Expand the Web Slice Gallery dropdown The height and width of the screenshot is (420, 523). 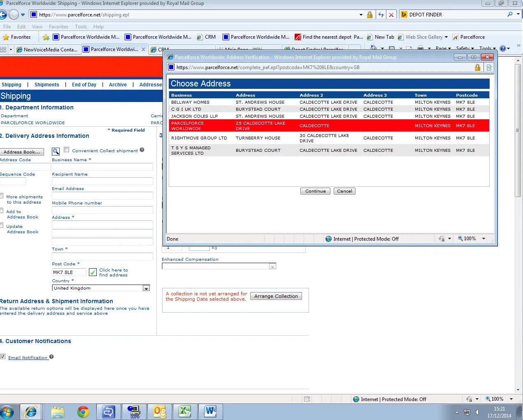[x=446, y=37]
